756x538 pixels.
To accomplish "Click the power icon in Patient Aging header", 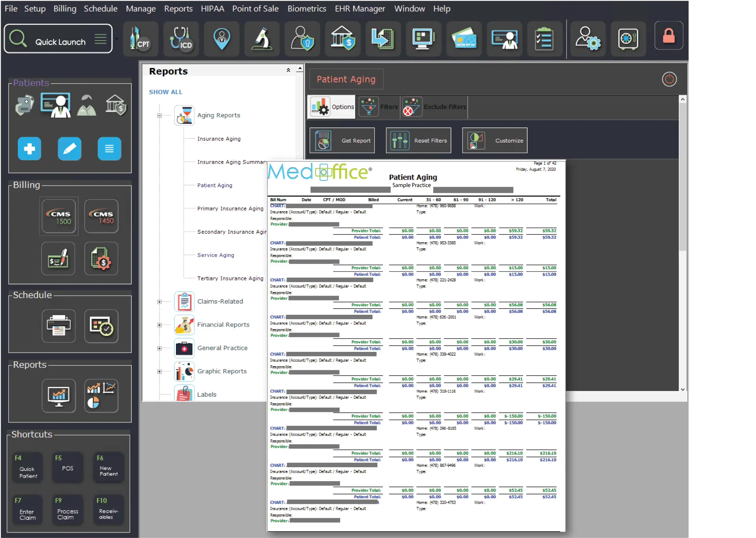I will tap(669, 79).
